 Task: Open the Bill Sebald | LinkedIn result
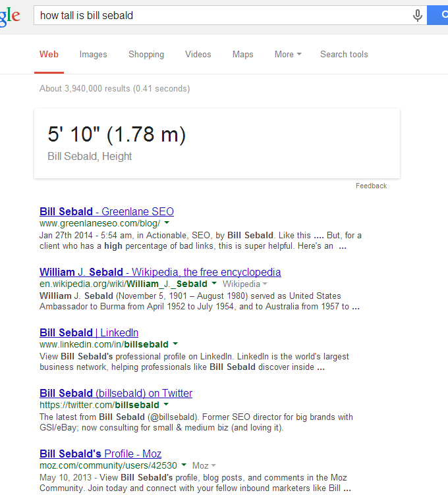(x=89, y=332)
